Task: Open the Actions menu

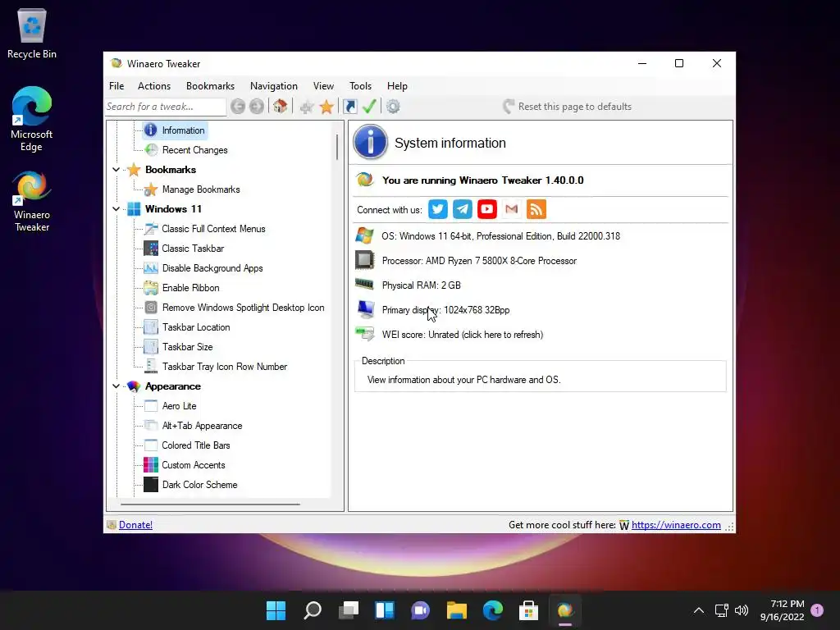Action: click(153, 85)
